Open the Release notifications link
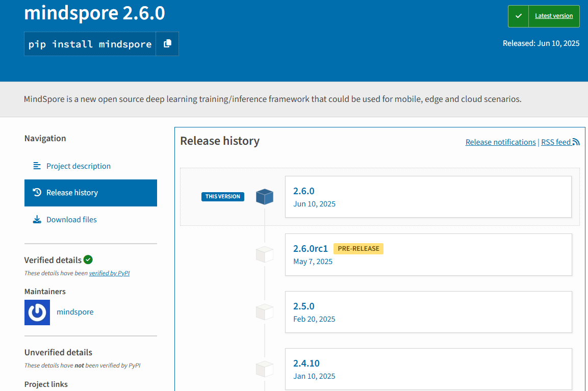588x391 pixels. (x=500, y=142)
